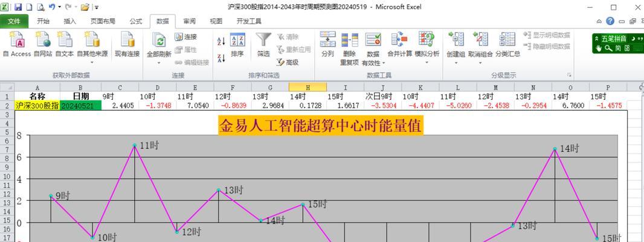Select cell with value -5.0260
Screen dimensions: 644x242
[458, 105]
